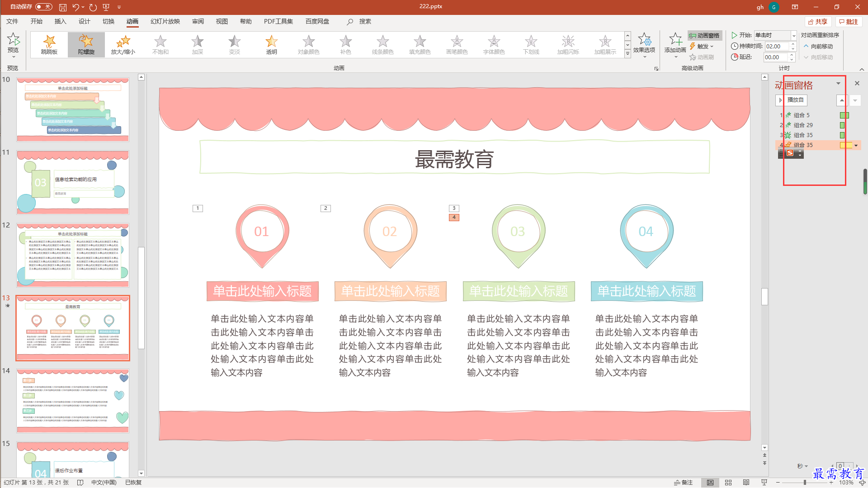Screen dimensions: 868x488
Task: Switch to slide sorter view icon
Action: [728, 483]
